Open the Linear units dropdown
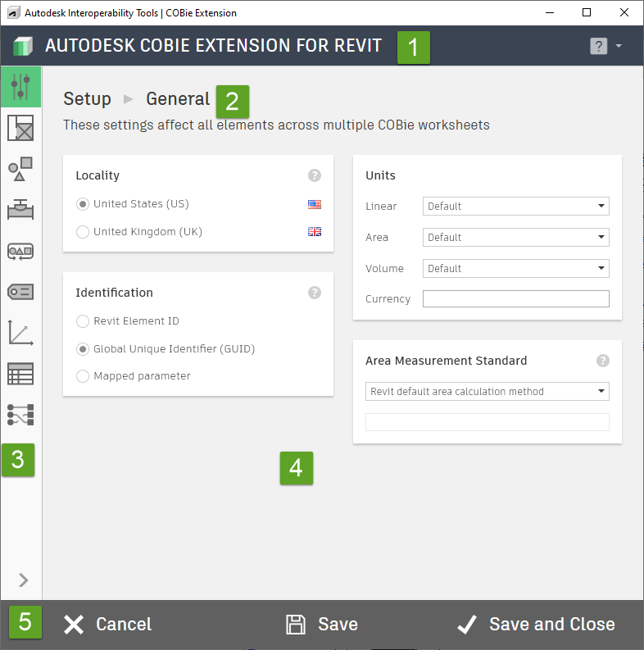Image resolution: width=644 pixels, height=650 pixels. [516, 206]
